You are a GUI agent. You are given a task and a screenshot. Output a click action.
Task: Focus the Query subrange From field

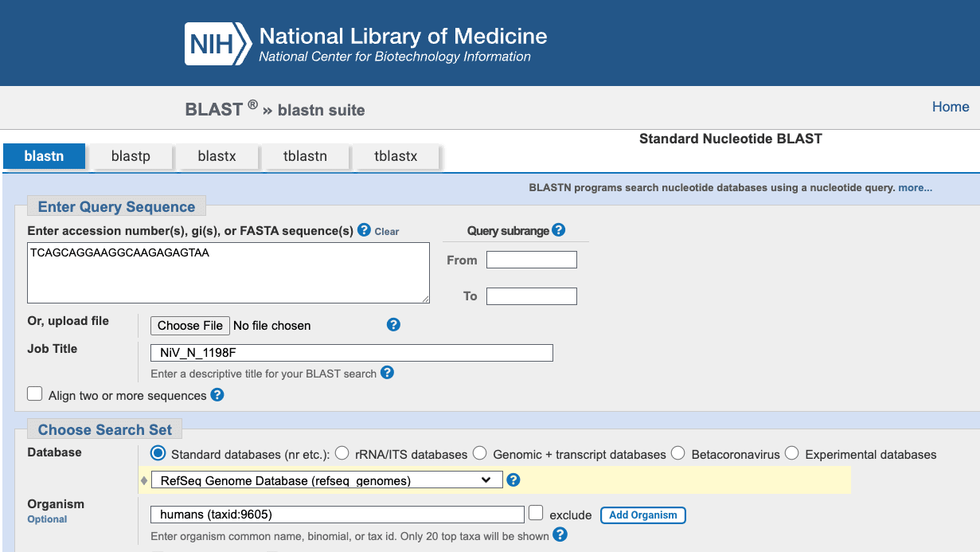tap(532, 260)
